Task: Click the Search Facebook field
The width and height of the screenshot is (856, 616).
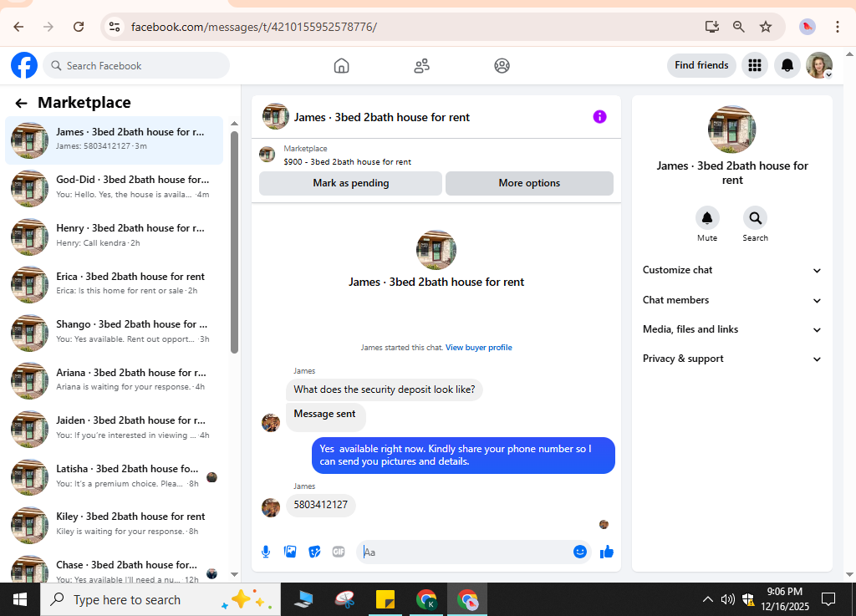Action: [x=136, y=65]
